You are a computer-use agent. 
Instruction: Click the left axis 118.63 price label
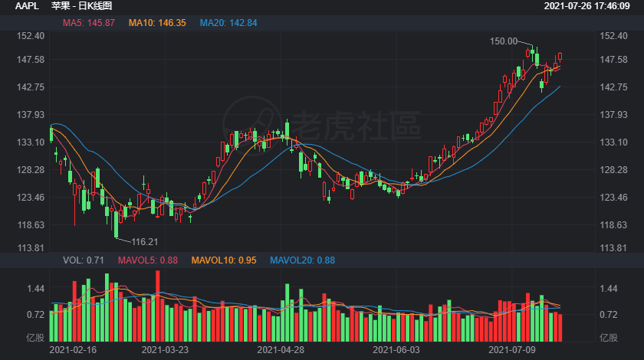[x=31, y=224]
